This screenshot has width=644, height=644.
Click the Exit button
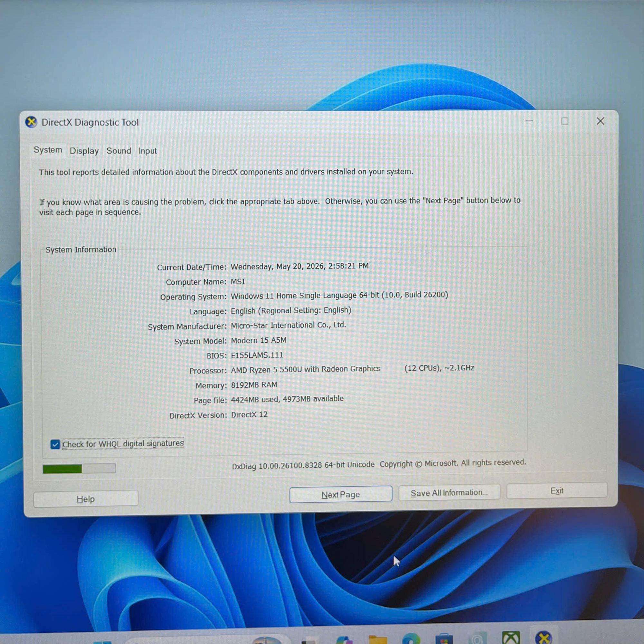(557, 491)
